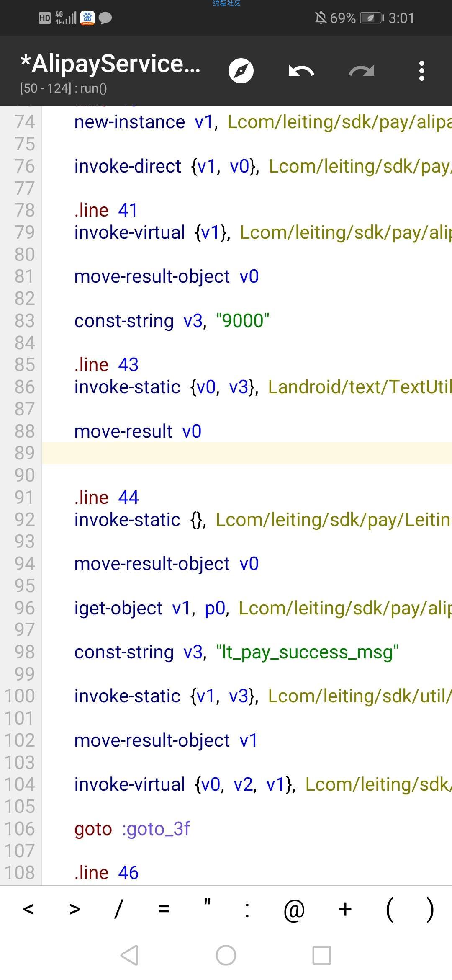Insert the at-sign symbol key

coord(294,909)
